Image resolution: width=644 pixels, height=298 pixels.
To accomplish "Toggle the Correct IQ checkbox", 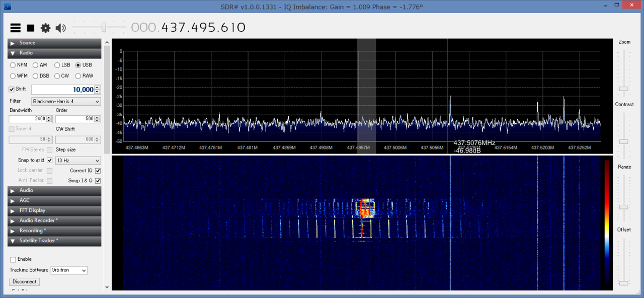I will (98, 171).
